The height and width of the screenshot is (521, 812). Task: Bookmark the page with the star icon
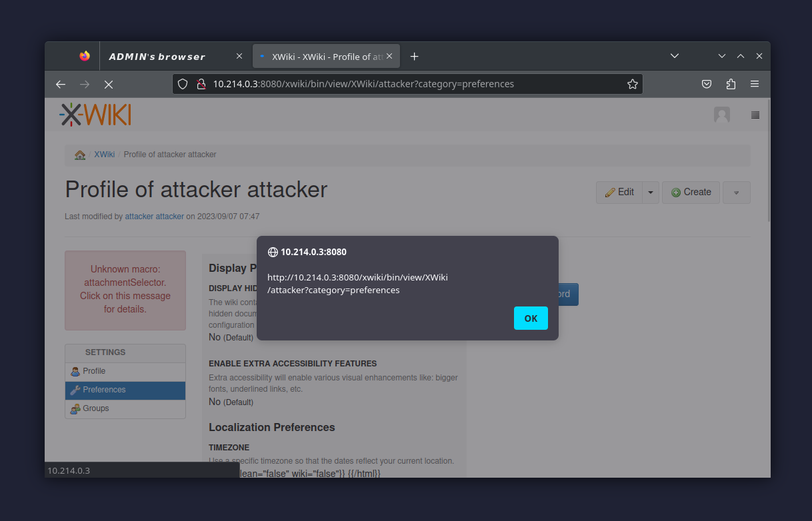(632, 84)
